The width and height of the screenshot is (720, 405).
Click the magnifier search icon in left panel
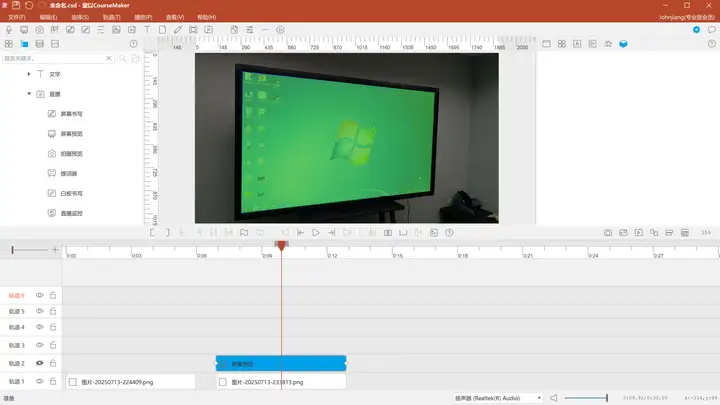click(123, 58)
